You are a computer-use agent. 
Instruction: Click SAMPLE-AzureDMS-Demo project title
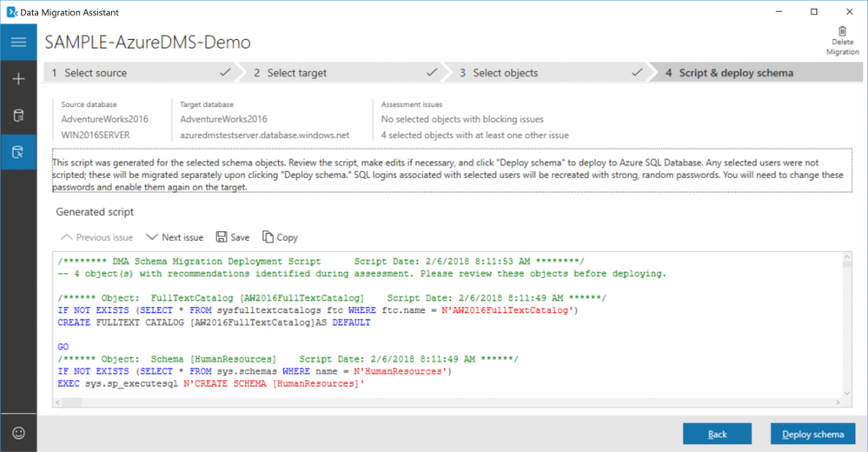tap(148, 42)
